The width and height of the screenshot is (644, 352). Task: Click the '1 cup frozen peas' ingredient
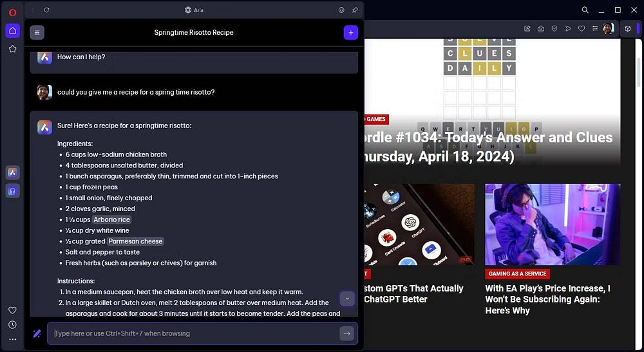[x=91, y=187]
